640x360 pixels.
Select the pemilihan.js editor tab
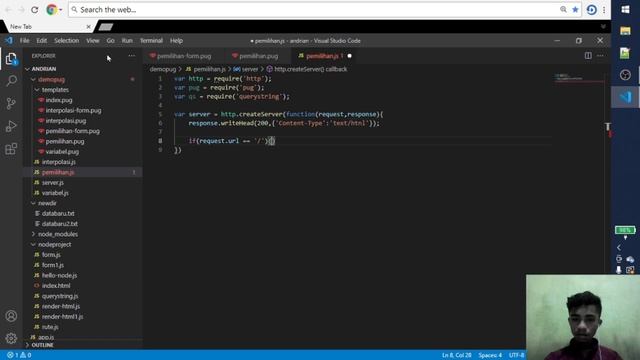pos(322,56)
